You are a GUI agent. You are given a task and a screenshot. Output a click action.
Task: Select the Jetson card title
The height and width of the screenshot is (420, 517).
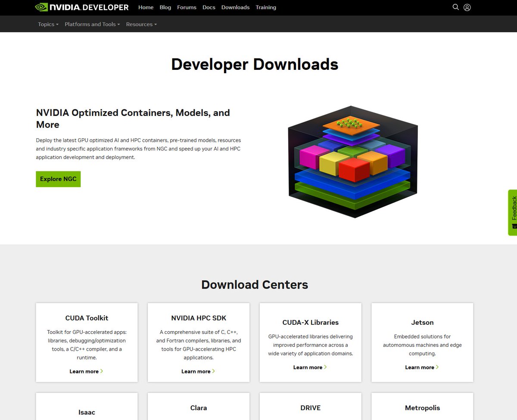pos(422,322)
